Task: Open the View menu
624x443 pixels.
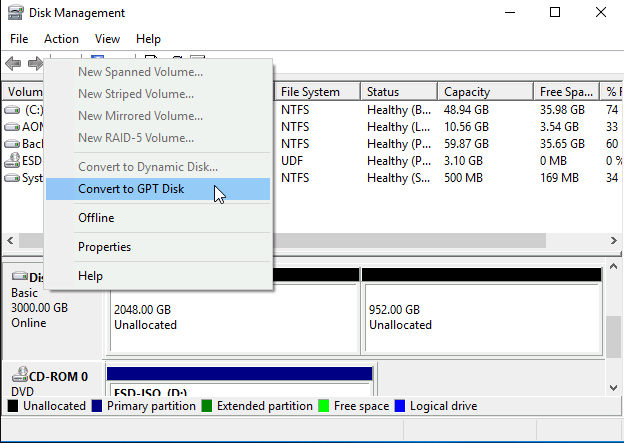Action: [107, 39]
